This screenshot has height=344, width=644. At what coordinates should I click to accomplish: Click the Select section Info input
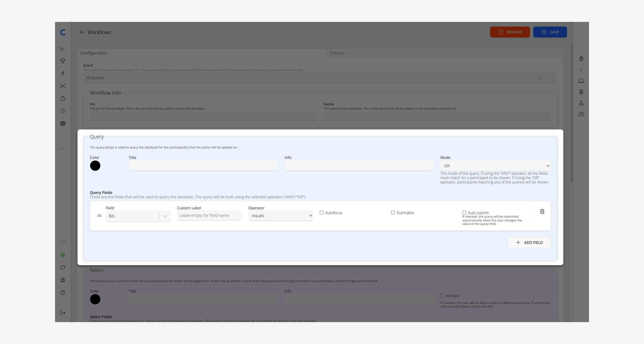[359, 299]
